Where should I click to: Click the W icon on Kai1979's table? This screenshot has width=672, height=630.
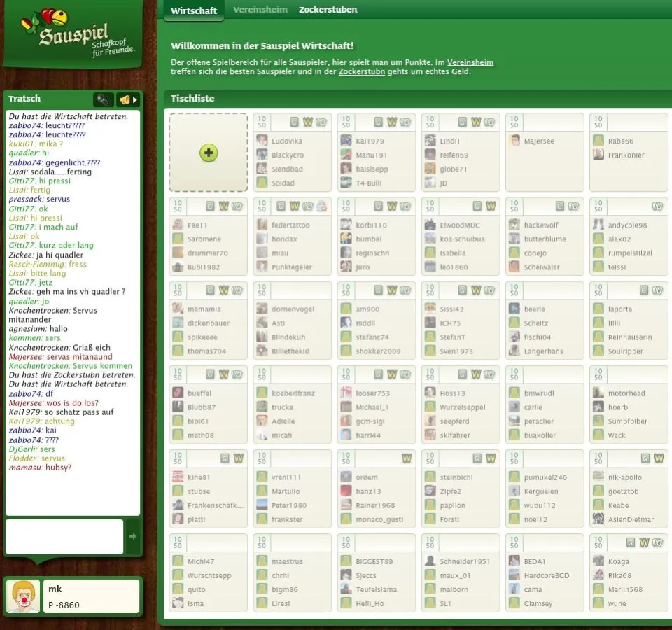[392, 122]
